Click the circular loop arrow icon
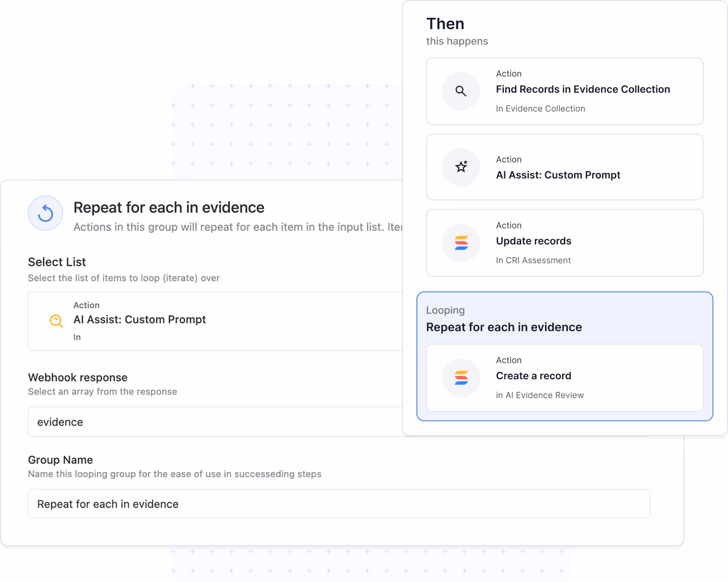 pos(46,213)
